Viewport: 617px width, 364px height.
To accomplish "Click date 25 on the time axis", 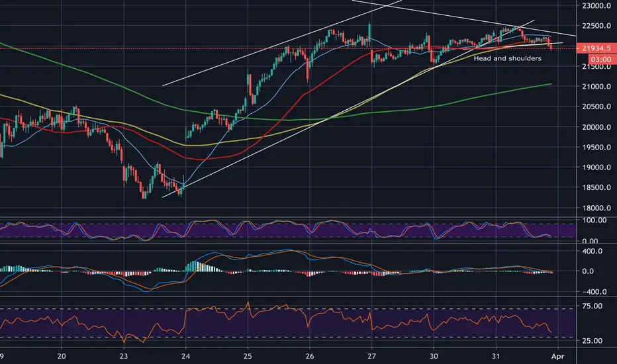I will pos(248,356).
